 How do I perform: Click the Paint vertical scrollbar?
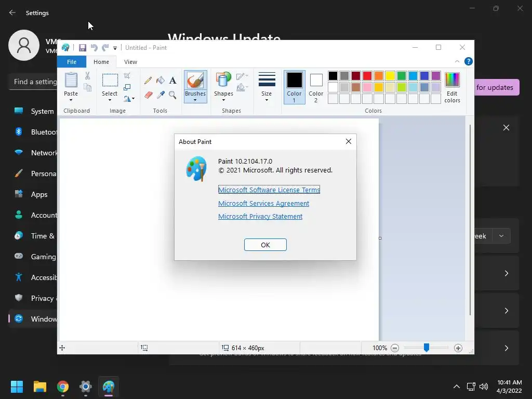click(470, 220)
